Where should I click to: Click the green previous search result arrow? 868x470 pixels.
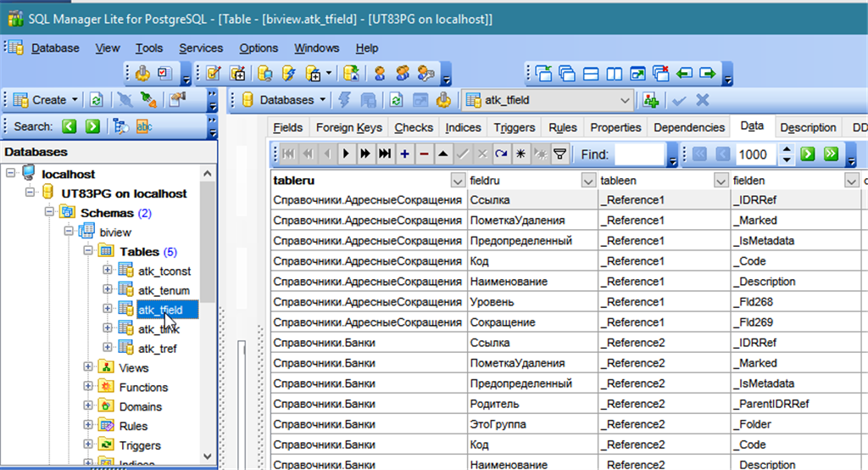point(70,126)
